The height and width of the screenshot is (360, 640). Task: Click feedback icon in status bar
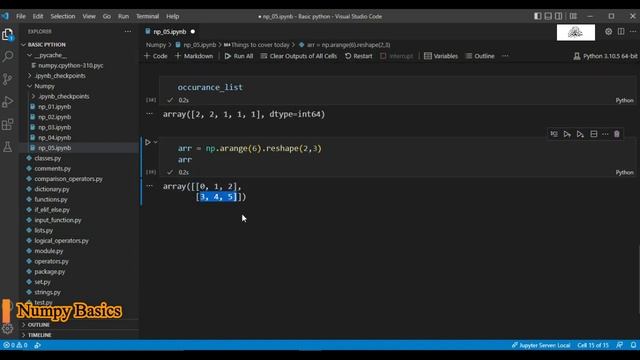[620, 345]
